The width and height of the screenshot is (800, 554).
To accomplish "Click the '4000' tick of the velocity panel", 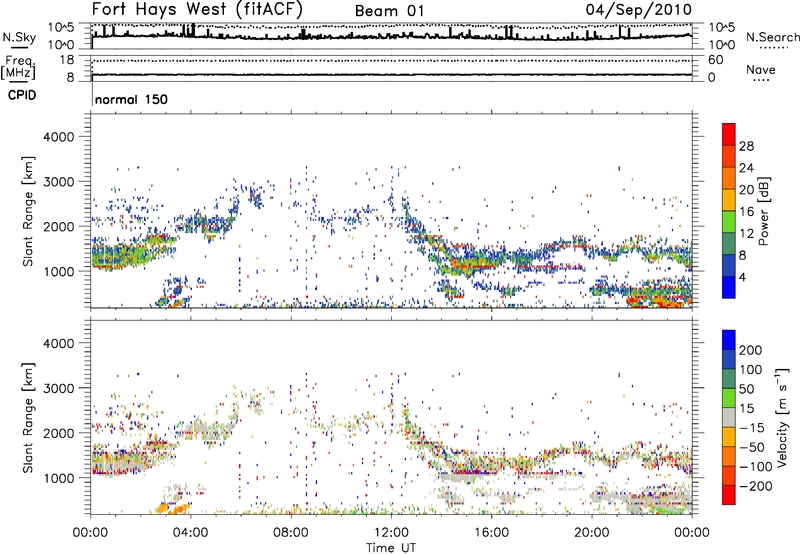I will pyautogui.click(x=59, y=343).
